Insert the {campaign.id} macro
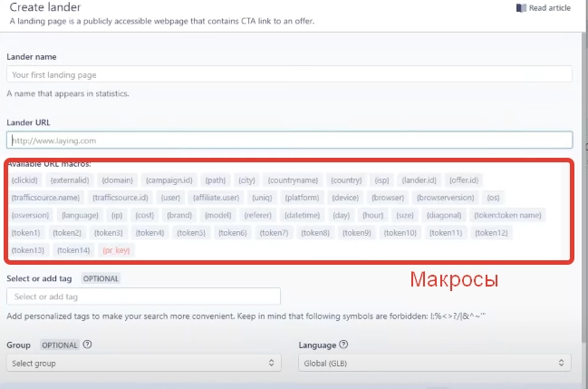588x389 pixels. pos(169,180)
